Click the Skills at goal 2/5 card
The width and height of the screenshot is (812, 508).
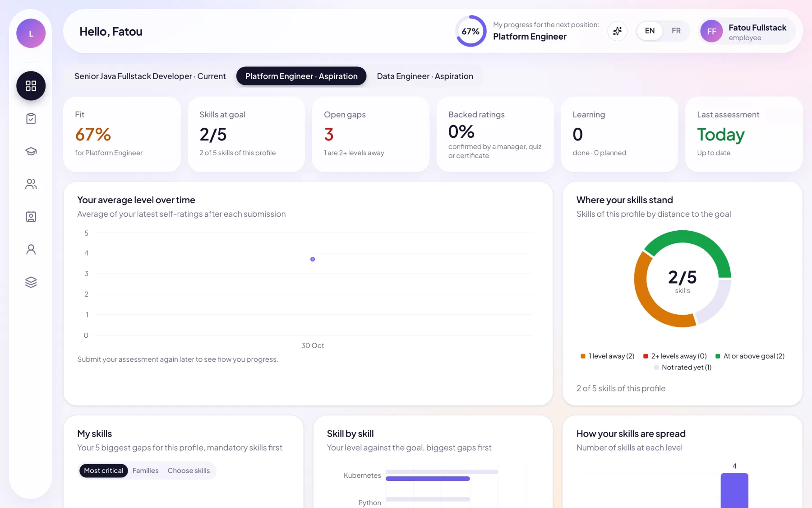coord(246,134)
